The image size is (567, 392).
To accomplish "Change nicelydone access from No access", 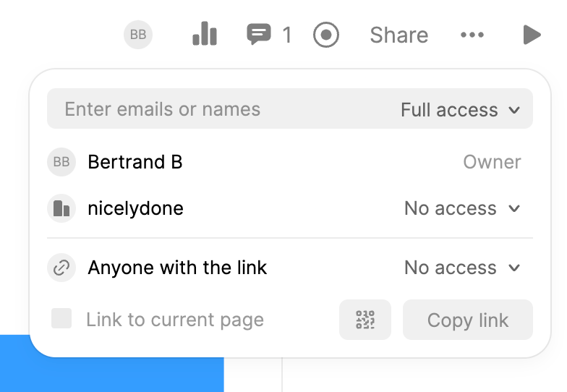I will pos(462,208).
